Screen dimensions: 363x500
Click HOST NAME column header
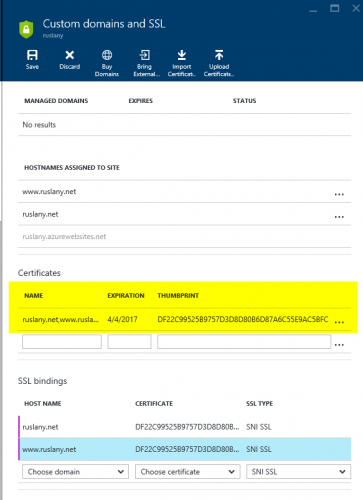point(43,404)
